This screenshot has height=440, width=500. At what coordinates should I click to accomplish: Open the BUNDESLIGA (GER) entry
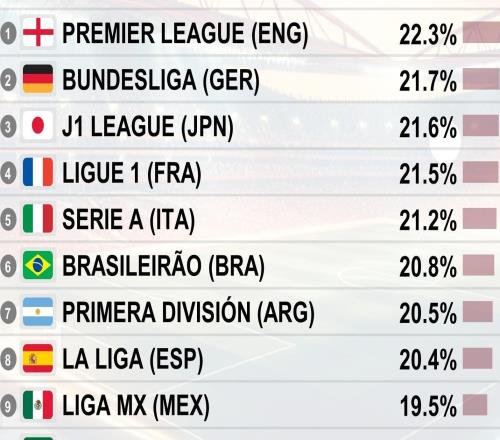[161, 81]
